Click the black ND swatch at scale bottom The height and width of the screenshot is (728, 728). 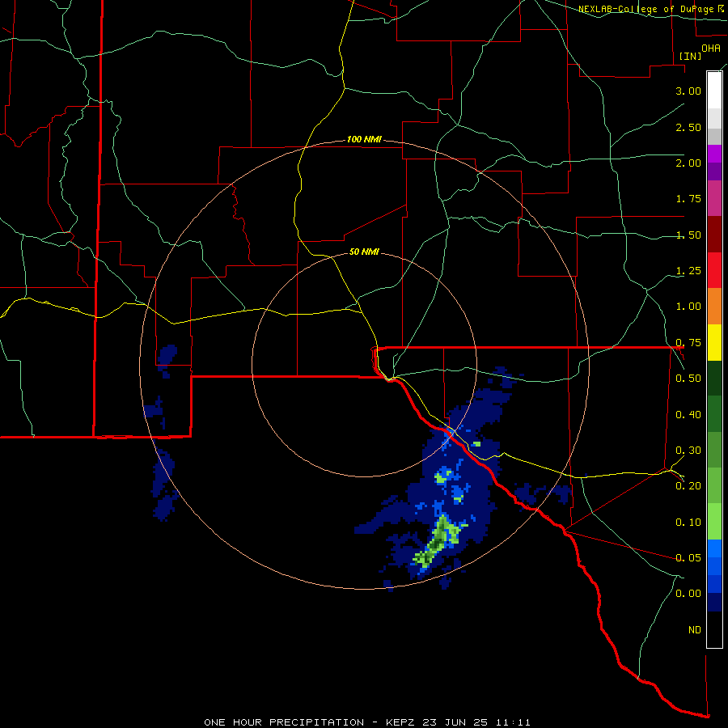(714, 629)
